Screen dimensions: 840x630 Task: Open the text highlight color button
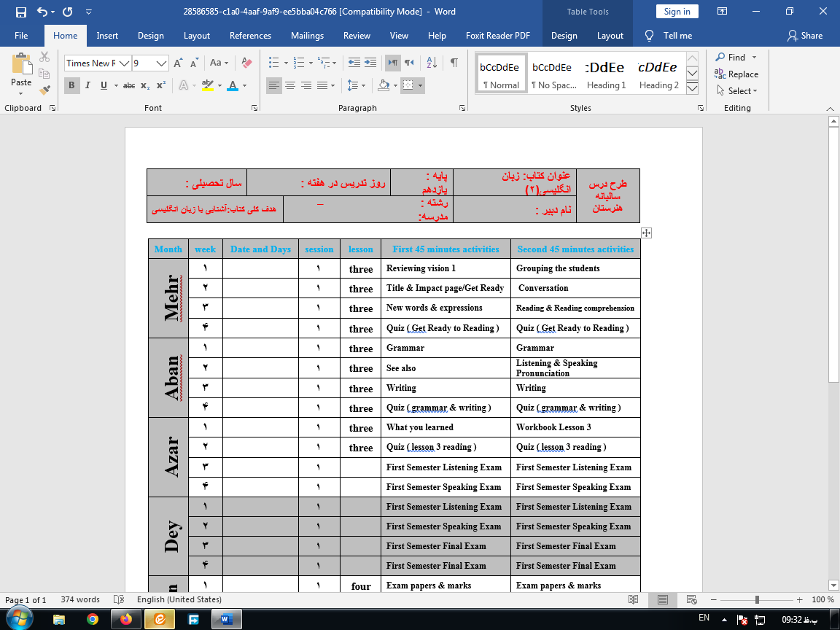(x=207, y=86)
